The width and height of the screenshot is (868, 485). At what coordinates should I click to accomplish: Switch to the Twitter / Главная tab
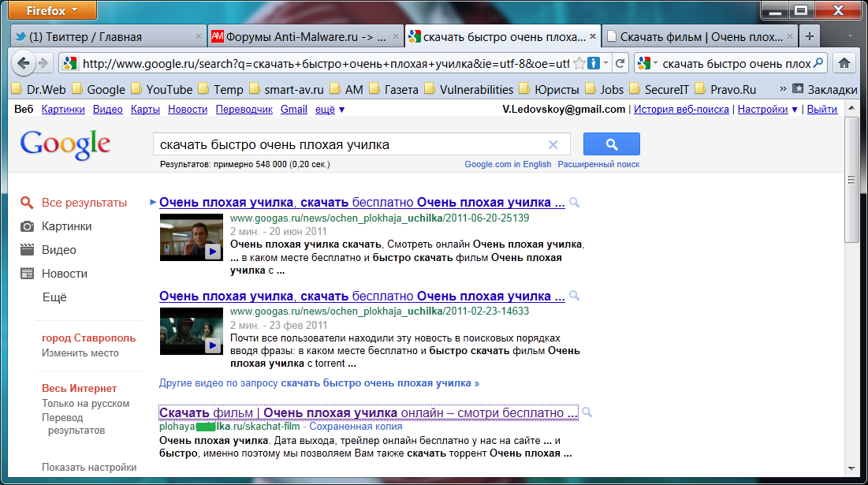click(x=108, y=37)
